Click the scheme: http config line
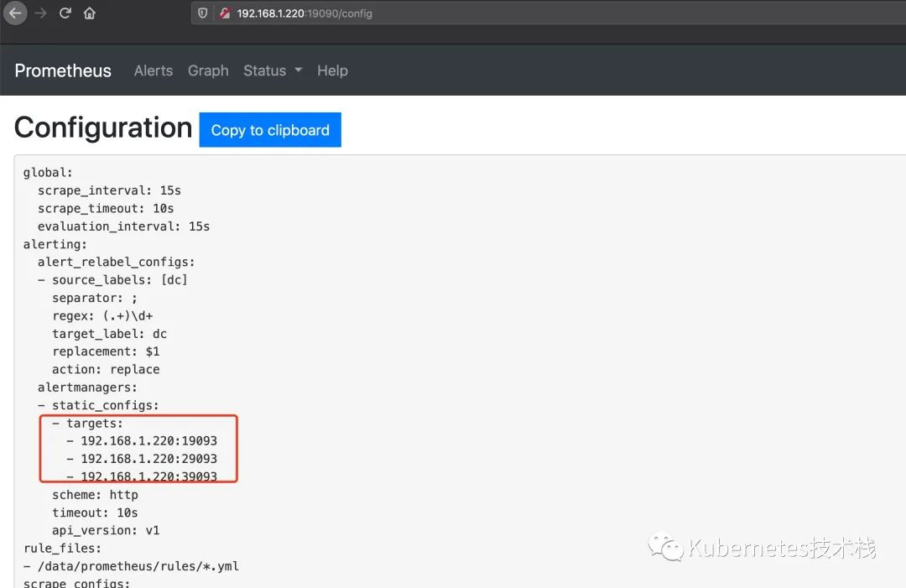This screenshot has height=588, width=906. pyautogui.click(x=95, y=495)
